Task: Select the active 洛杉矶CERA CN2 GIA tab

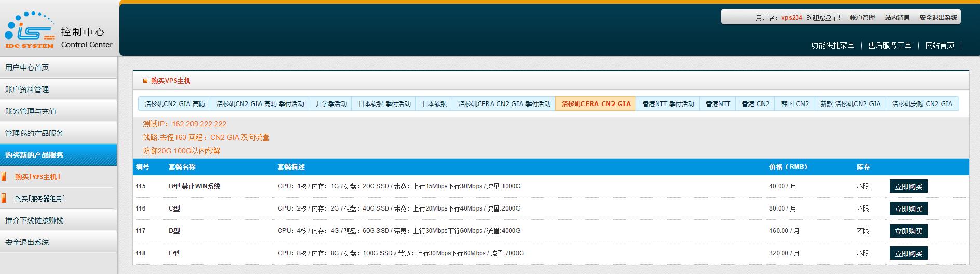Action: (596, 103)
